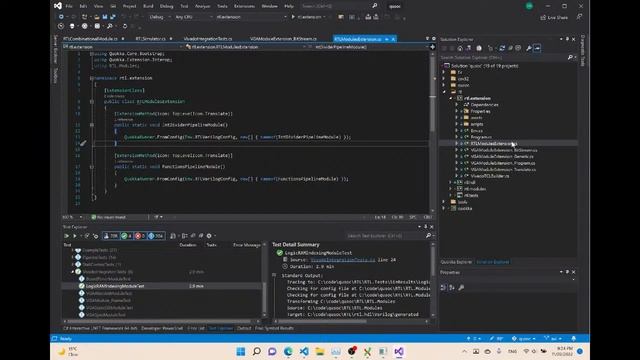Click the Save All toolbar icon
The width and height of the screenshot is (640, 360).
[113, 17]
